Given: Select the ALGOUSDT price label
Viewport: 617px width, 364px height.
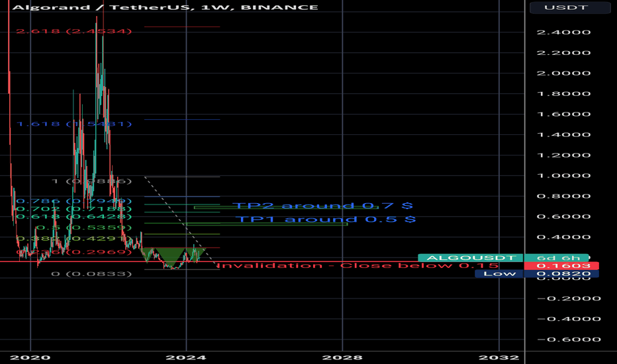Looking at the screenshot, I should tap(471, 257).
